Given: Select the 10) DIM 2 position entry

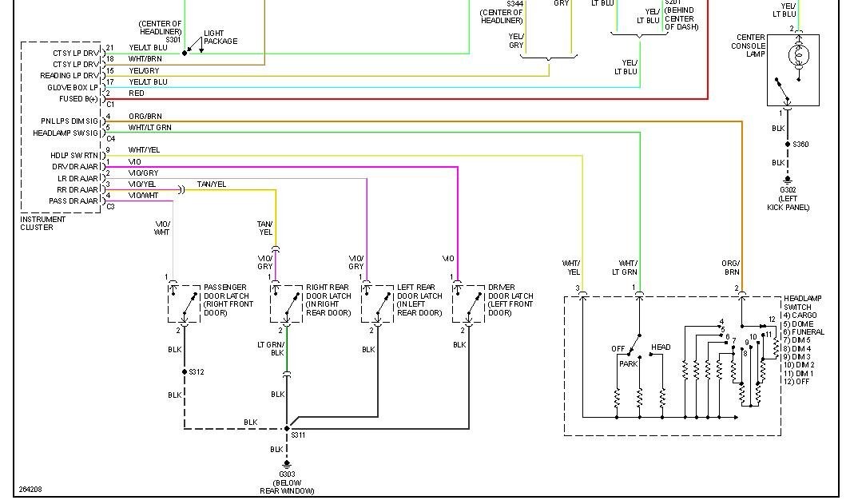Looking at the screenshot, I should (x=799, y=365).
